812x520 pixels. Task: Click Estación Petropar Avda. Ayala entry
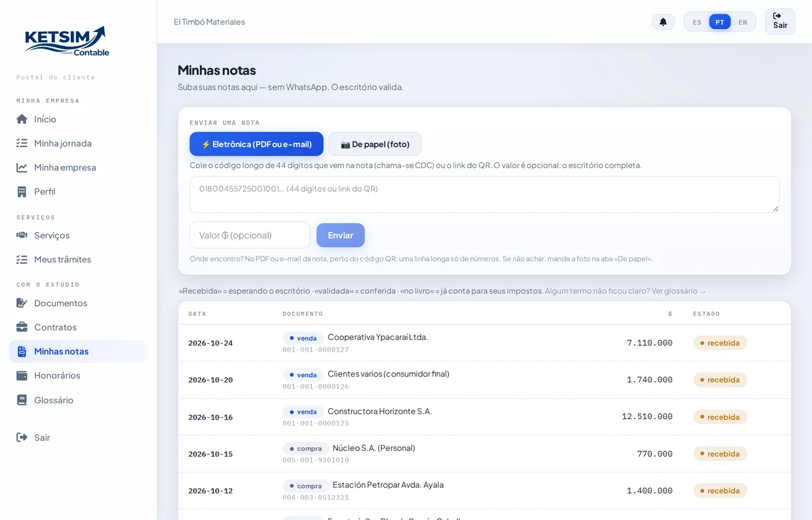click(x=388, y=485)
